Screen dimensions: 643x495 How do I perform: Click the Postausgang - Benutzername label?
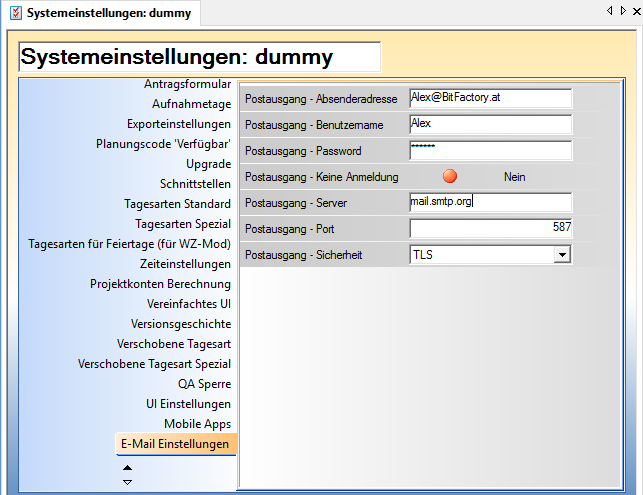tap(314, 125)
